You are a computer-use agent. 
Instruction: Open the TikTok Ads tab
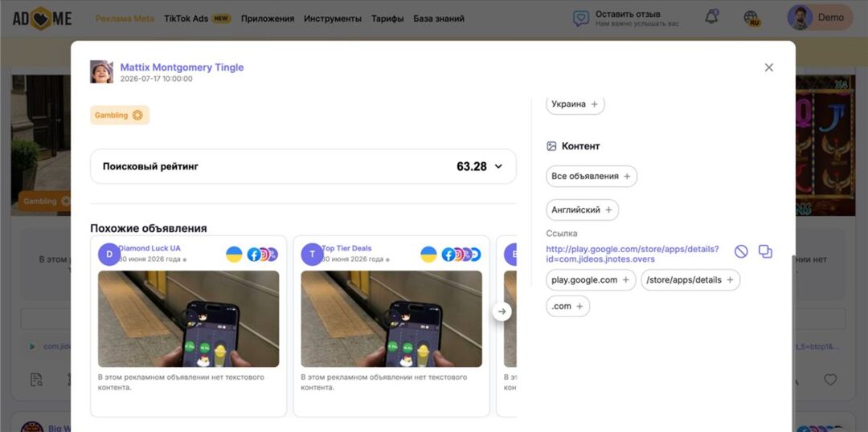197,18
